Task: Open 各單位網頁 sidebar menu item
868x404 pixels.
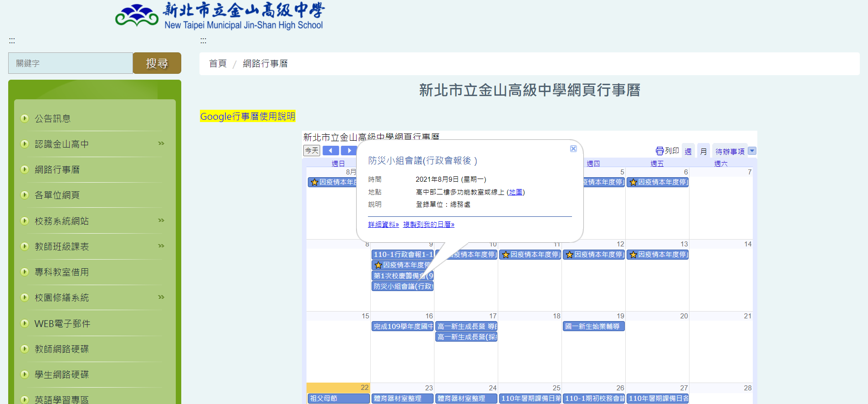Action: 57,195
